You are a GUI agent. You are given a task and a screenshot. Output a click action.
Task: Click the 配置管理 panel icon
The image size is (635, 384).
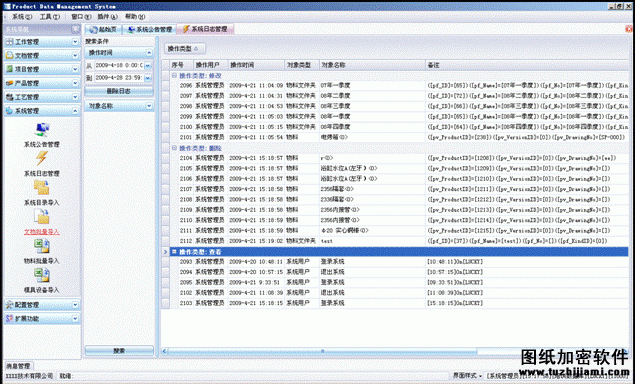click(x=9, y=305)
